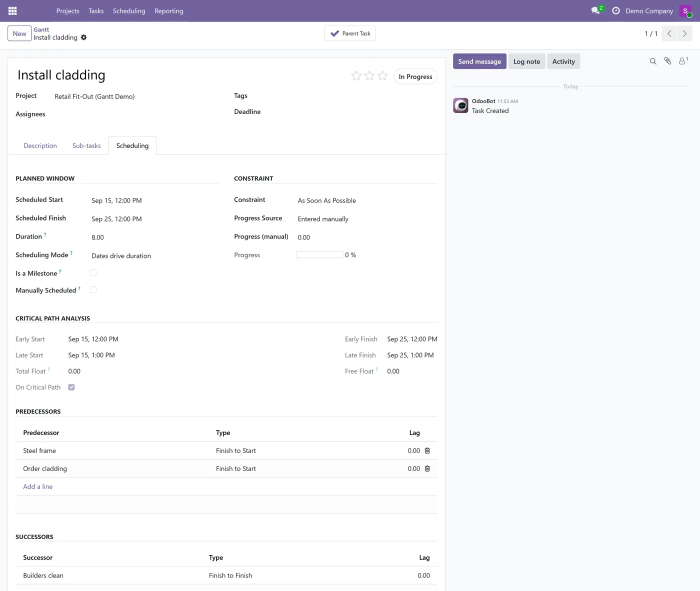Viewport: 700px width, 591px height.
Task: Click the New button
Action: [19, 33]
